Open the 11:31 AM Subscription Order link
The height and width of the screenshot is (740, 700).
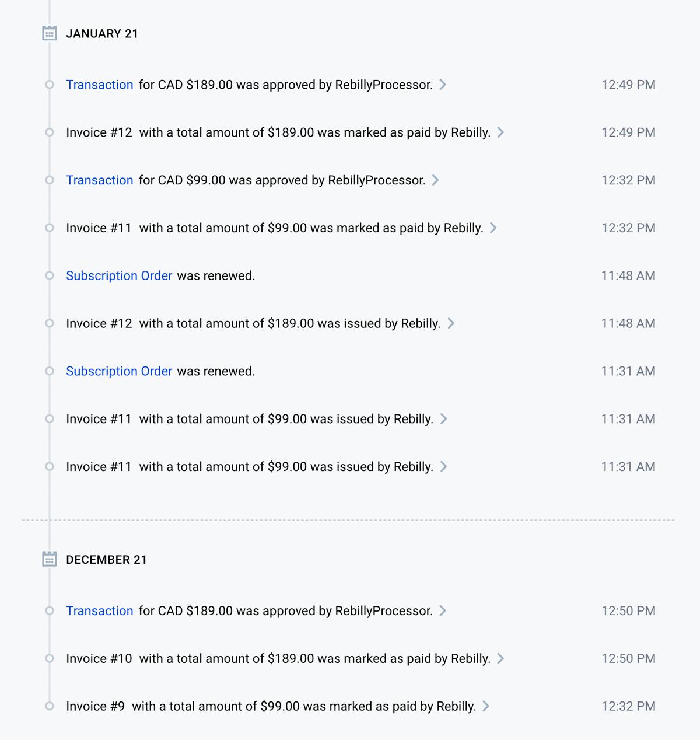119,371
